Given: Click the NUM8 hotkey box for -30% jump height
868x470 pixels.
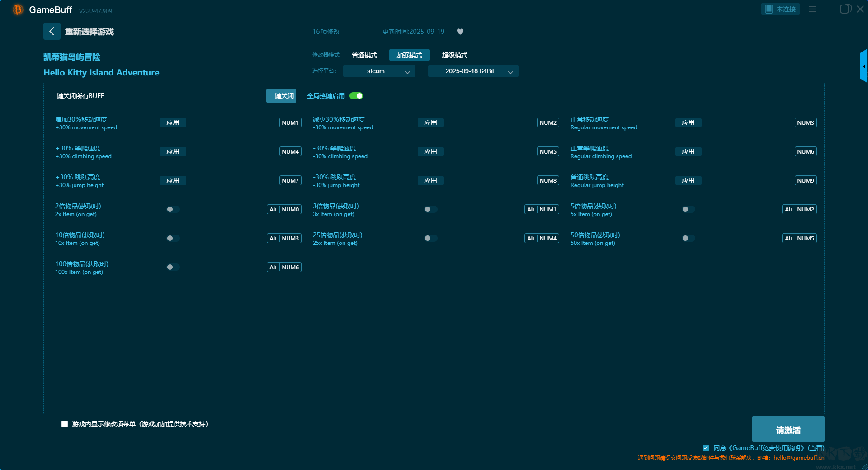Looking at the screenshot, I should pyautogui.click(x=548, y=180).
